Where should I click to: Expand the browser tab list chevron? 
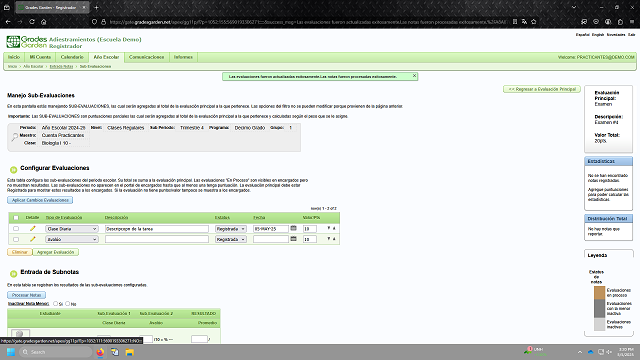pyautogui.click(x=574, y=7)
